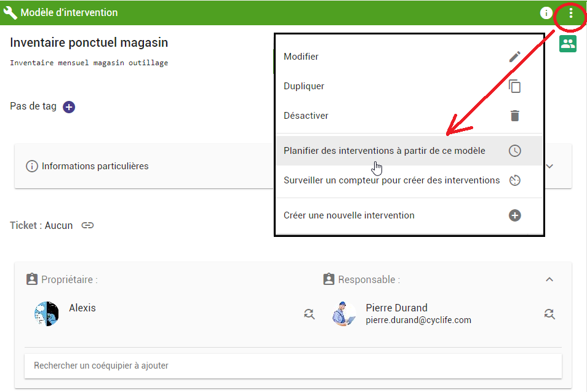Click the Propriétaire badge icon
587x392 pixels.
click(x=32, y=279)
